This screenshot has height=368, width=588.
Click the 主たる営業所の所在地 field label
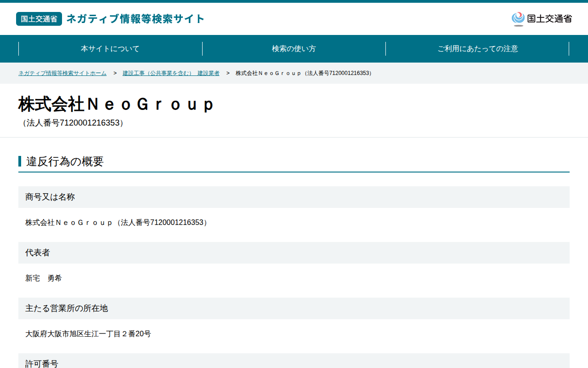[67, 308]
